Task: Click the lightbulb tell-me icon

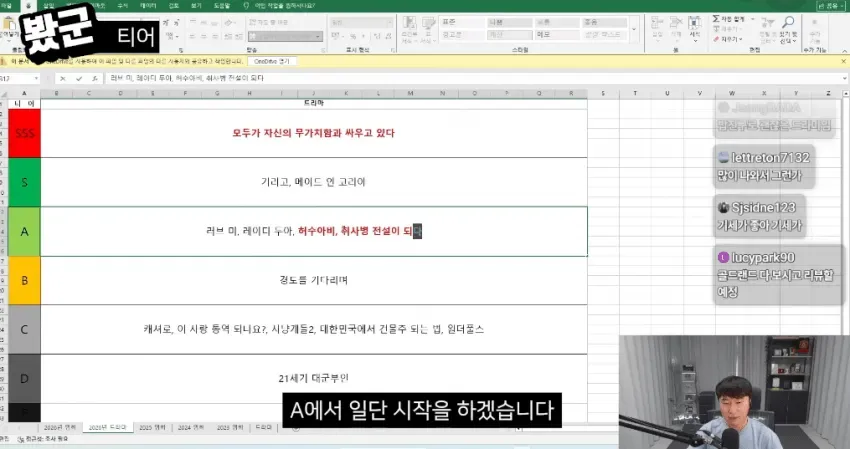Action: (x=246, y=6)
